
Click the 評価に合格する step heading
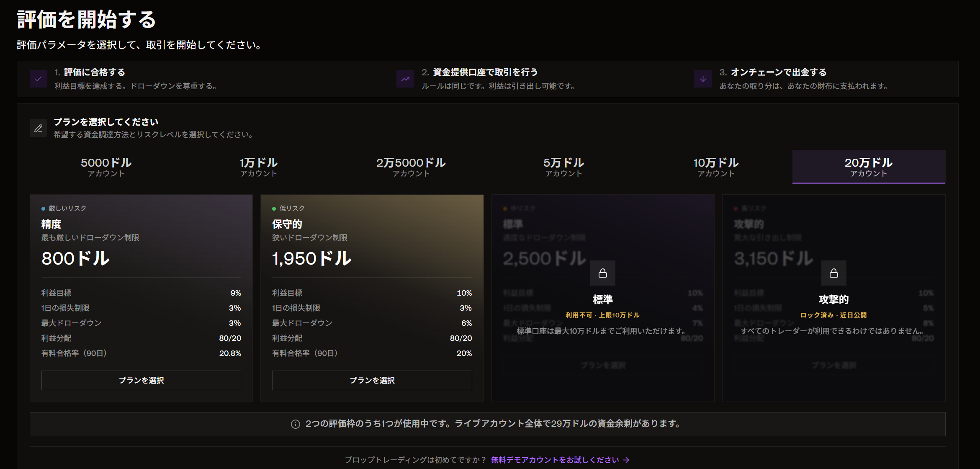click(x=95, y=72)
